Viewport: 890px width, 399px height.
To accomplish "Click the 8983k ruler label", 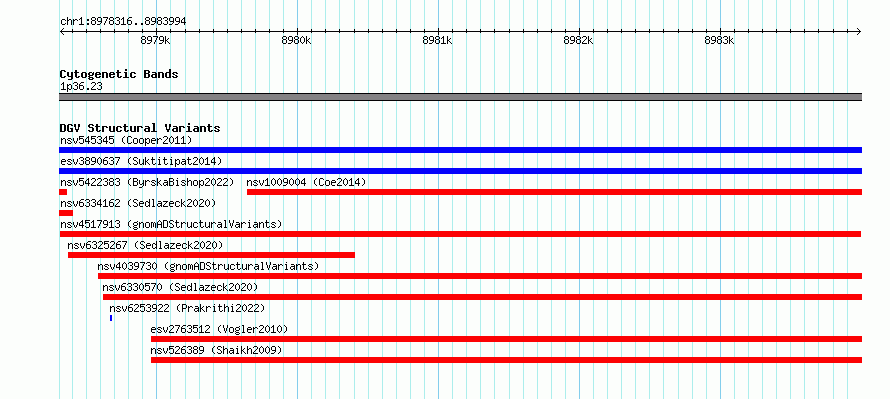I will 719,40.
